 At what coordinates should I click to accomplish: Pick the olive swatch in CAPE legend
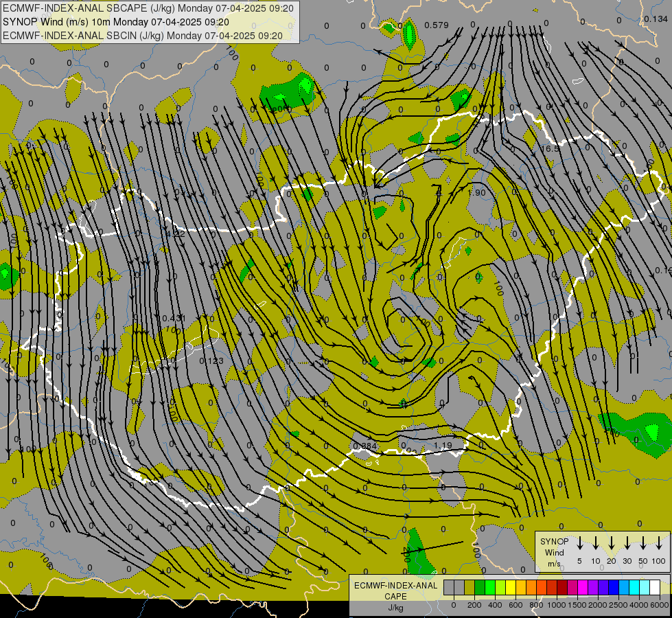coord(470,587)
